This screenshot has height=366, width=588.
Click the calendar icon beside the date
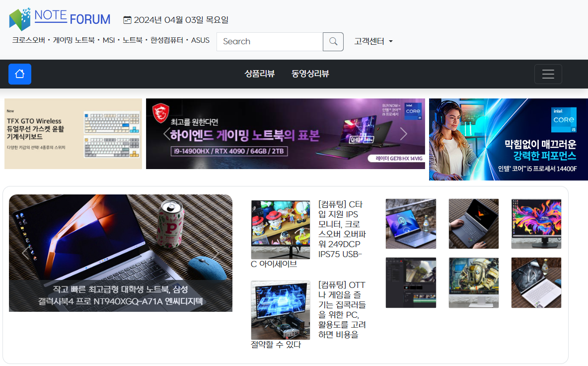128,20
